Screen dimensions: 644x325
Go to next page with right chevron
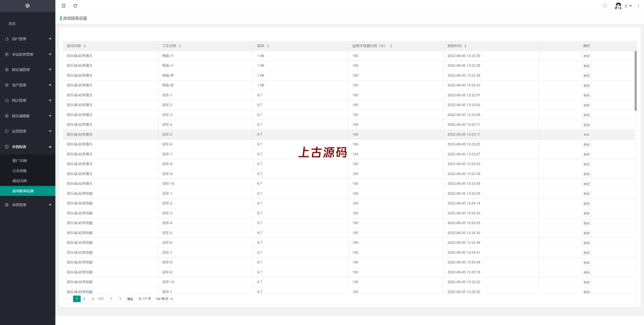(93, 299)
